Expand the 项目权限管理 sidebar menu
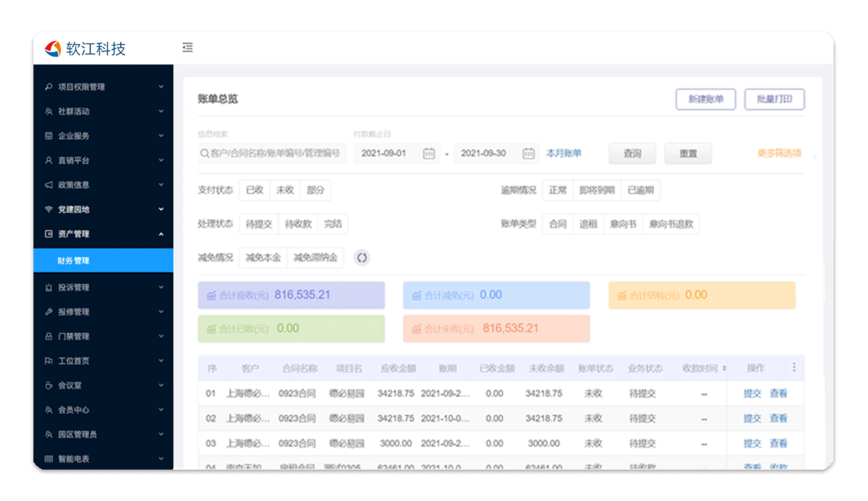 pyautogui.click(x=103, y=87)
